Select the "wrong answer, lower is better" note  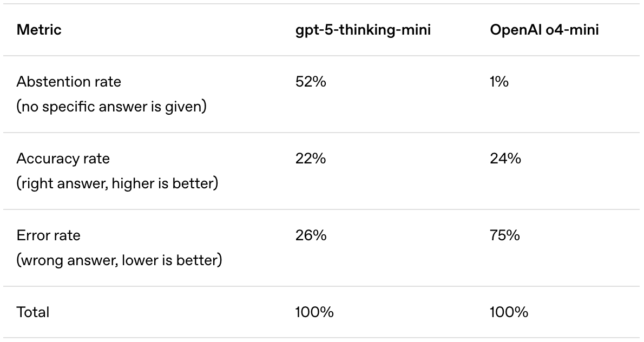[119, 260]
